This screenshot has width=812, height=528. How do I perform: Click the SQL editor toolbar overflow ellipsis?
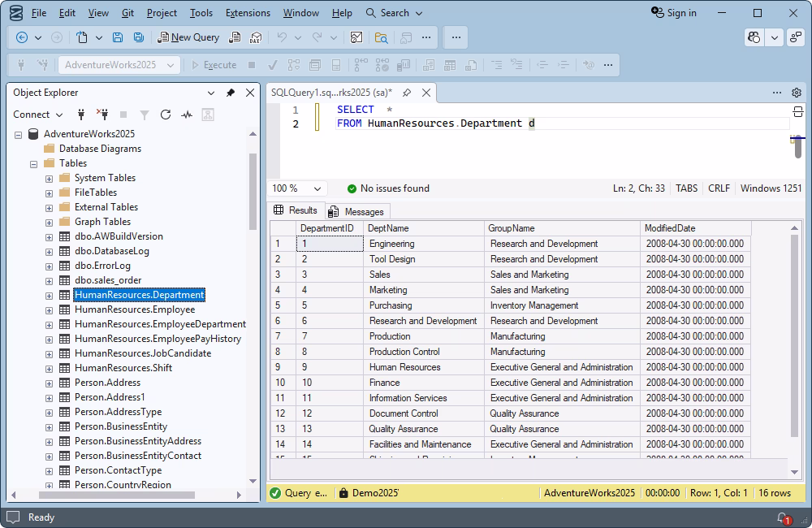point(608,65)
